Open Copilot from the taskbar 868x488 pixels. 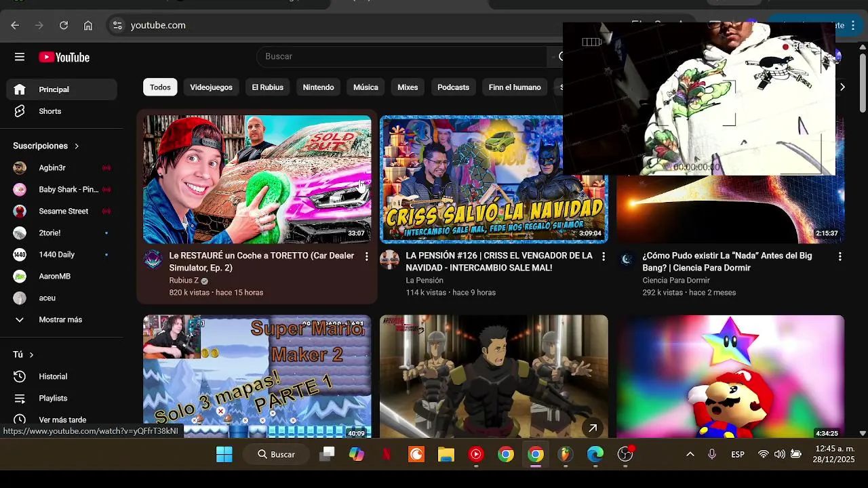[357, 455]
